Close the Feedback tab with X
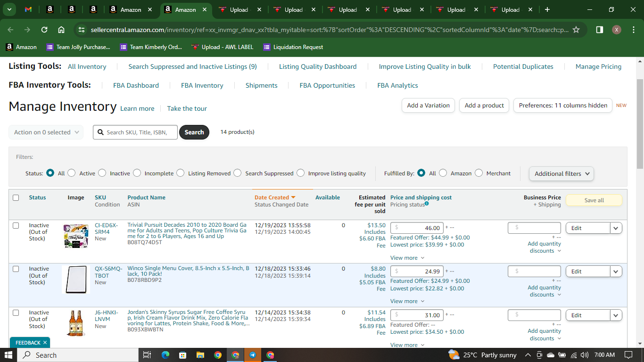This screenshot has height=362, width=644. [x=45, y=343]
